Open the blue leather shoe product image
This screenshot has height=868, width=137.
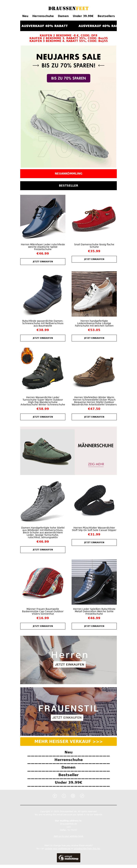43,217
